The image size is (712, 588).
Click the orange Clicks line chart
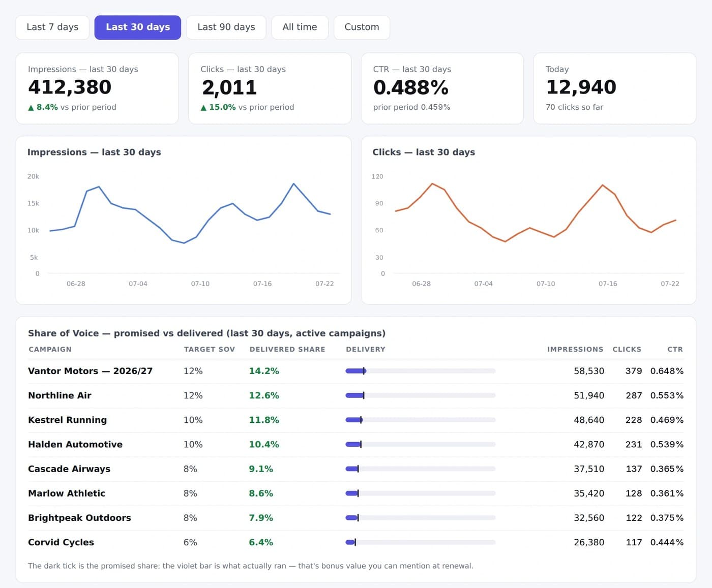tap(536, 212)
